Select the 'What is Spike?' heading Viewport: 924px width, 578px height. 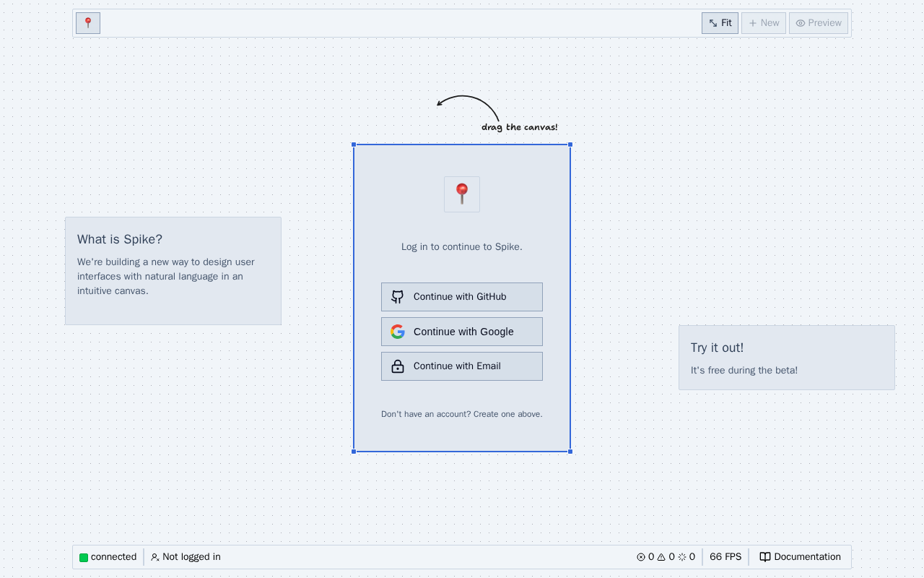coord(120,239)
